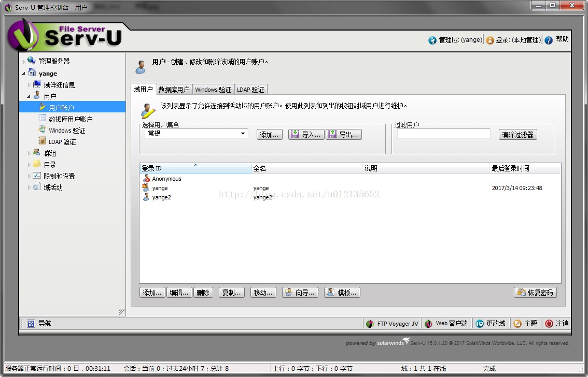
Task: Click the 移动 button
Action: pyautogui.click(x=263, y=293)
